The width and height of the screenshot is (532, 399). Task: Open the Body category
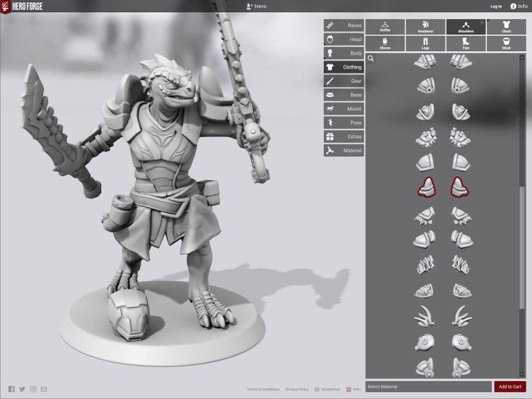(344, 54)
